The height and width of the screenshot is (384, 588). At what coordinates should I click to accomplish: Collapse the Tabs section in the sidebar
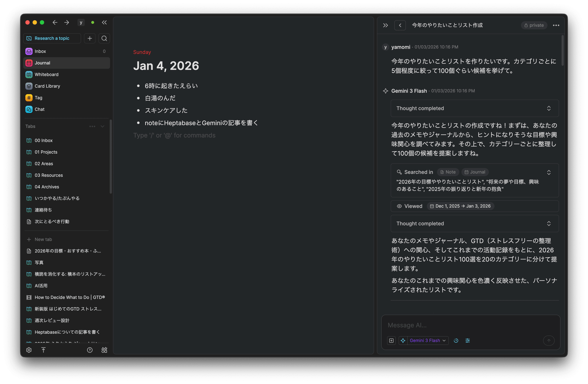coord(102,126)
